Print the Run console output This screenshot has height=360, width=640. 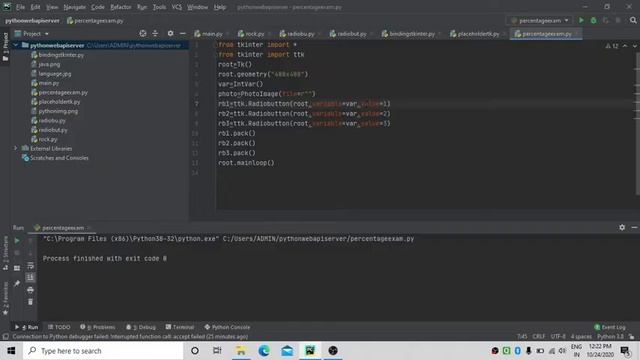point(30,290)
